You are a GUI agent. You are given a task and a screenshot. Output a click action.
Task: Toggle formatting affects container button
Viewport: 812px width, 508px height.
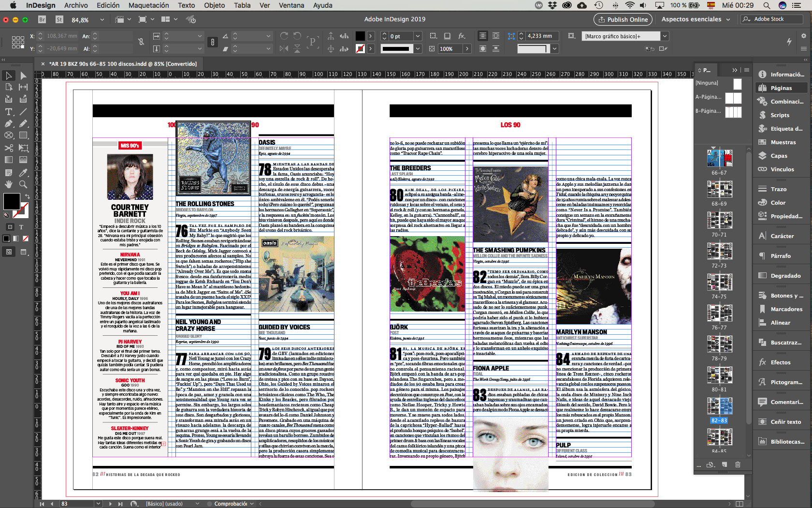[x=10, y=227]
